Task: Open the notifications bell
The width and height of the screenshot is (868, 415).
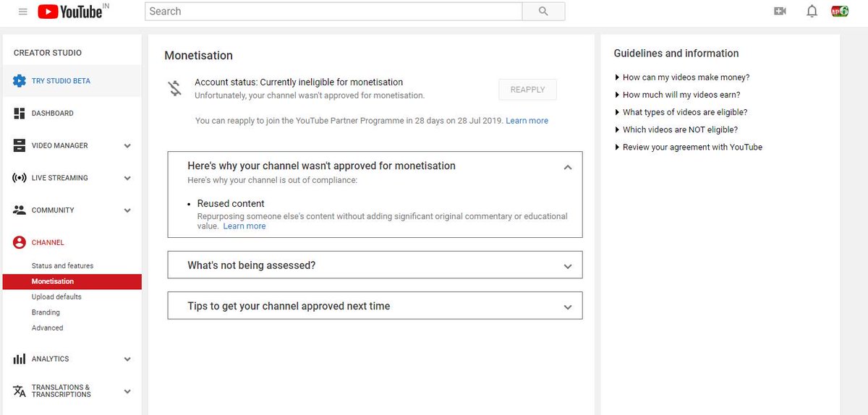Action: point(812,12)
